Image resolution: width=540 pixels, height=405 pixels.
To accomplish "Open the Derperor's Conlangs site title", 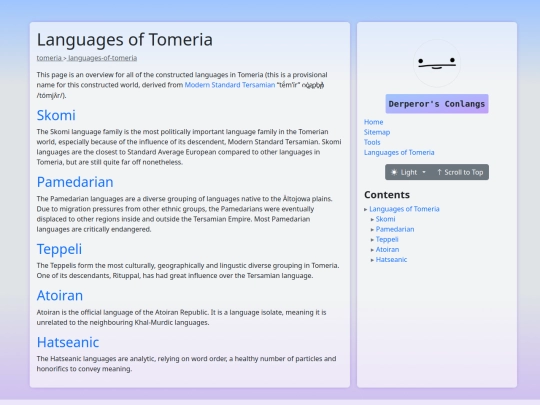I will [x=437, y=104].
